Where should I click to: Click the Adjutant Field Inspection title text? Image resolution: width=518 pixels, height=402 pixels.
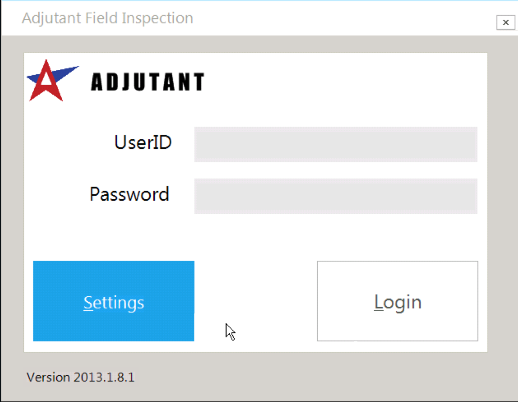107,18
